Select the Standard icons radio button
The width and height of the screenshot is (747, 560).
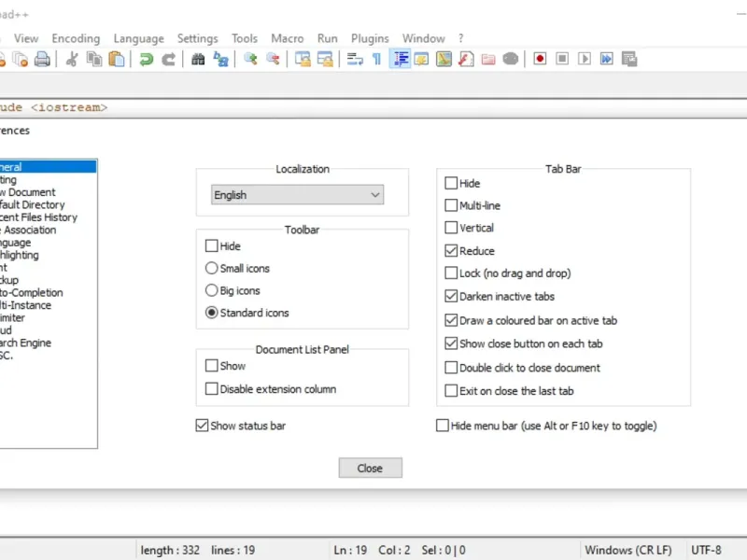[212, 313]
